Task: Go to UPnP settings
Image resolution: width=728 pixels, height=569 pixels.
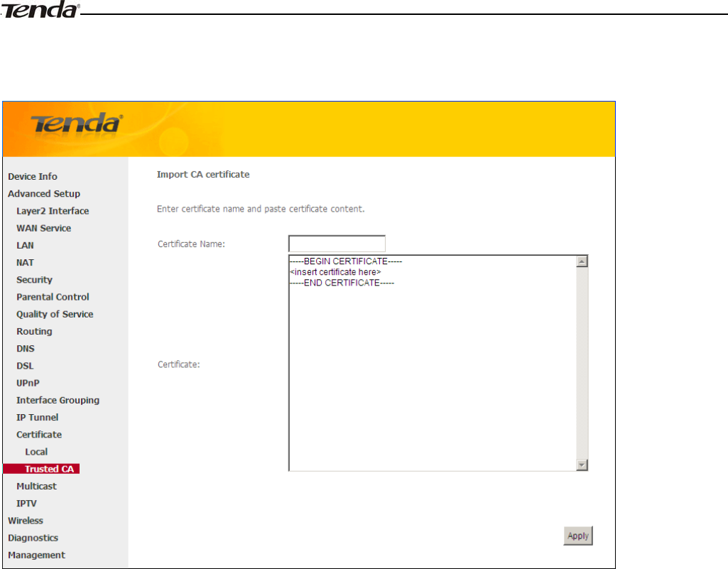Action: tap(28, 383)
